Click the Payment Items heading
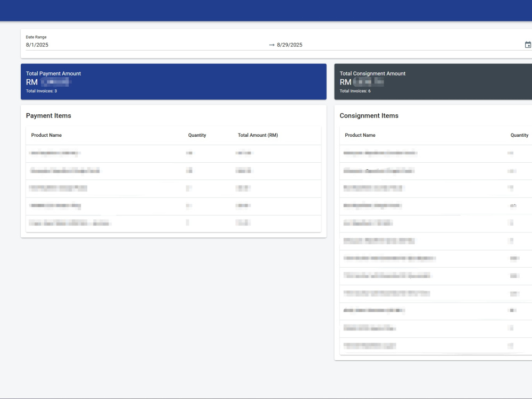The width and height of the screenshot is (532, 399). [48, 115]
